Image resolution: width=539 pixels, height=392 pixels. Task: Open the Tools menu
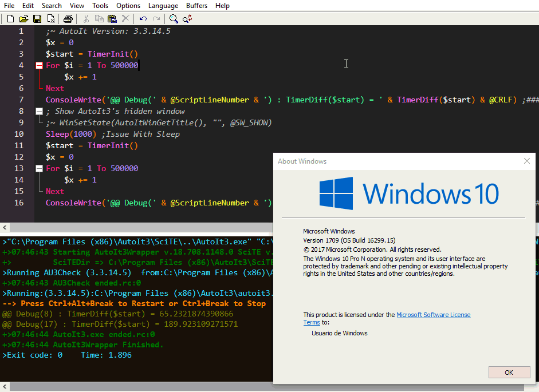click(x=100, y=6)
